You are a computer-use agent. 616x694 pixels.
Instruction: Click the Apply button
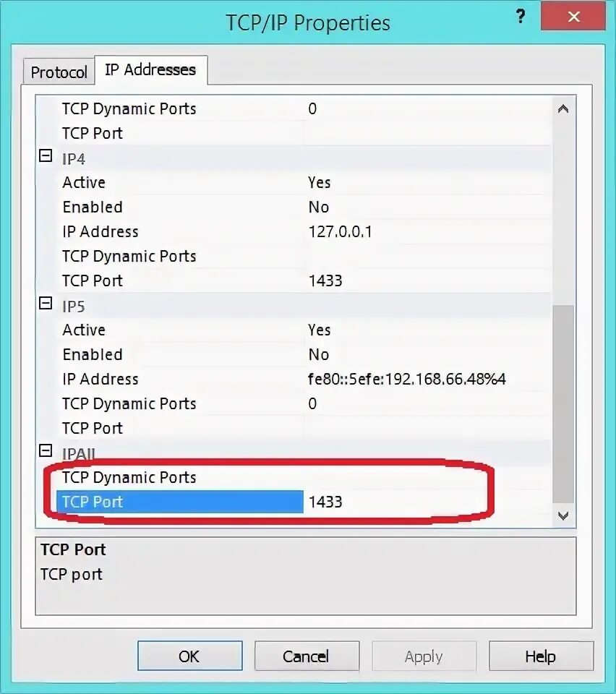pos(424,656)
